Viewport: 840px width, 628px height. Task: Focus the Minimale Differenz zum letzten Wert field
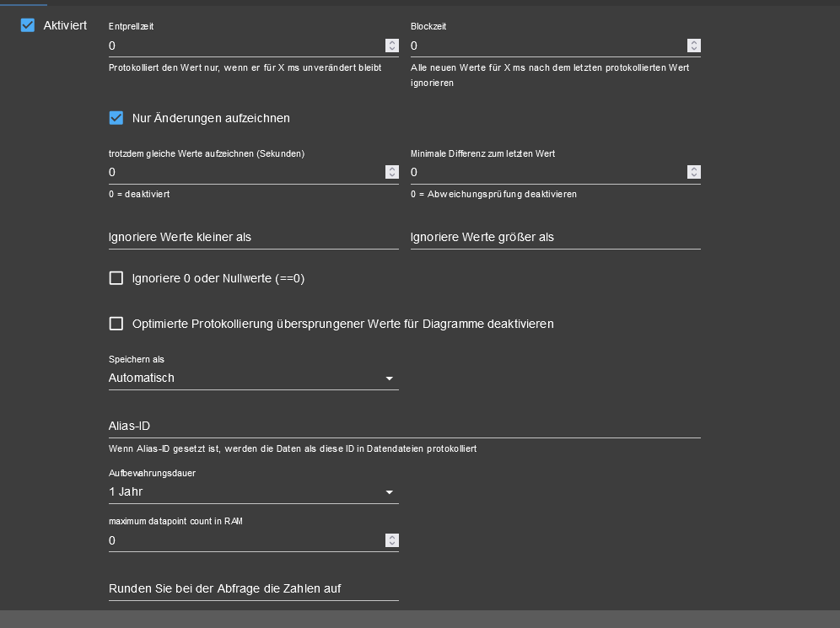[x=547, y=172]
